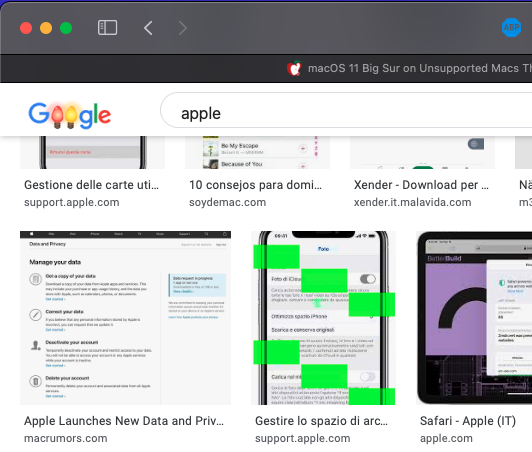Open Safari - Apple (IT) result
The width and height of the screenshot is (532, 452).
pyautogui.click(x=468, y=421)
